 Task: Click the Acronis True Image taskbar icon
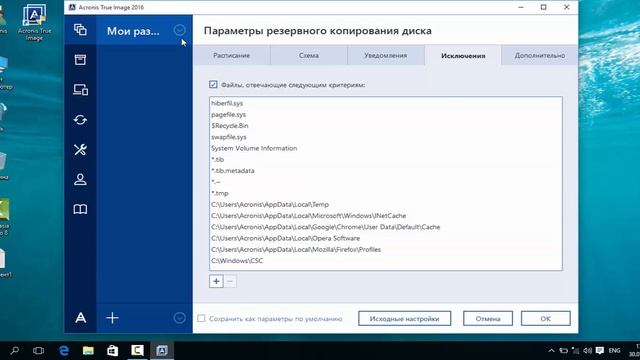pyautogui.click(x=162, y=350)
